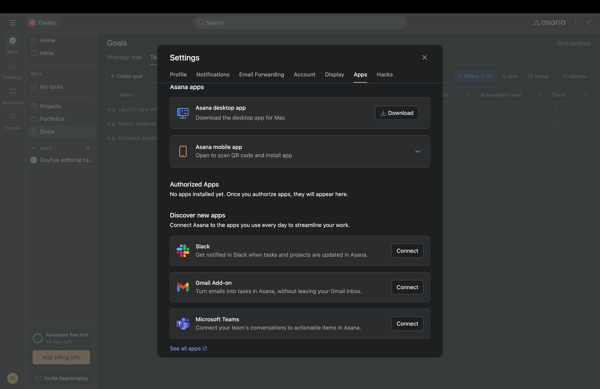
Task: Switch to the Profile tab
Action: coord(178,75)
